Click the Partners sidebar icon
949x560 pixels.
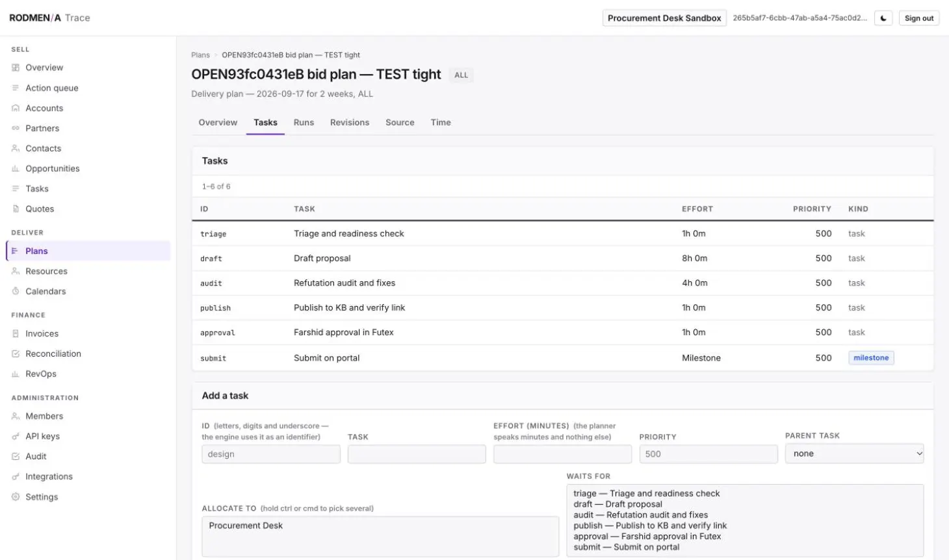pyautogui.click(x=16, y=128)
